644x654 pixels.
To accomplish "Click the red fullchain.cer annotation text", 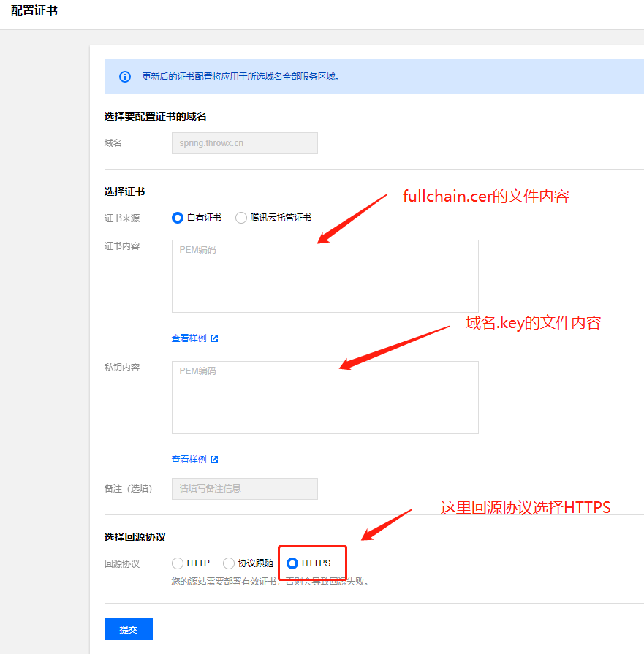I will 485,196.
